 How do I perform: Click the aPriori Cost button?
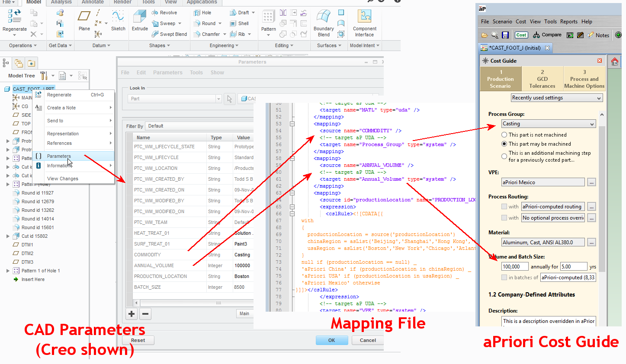521,35
